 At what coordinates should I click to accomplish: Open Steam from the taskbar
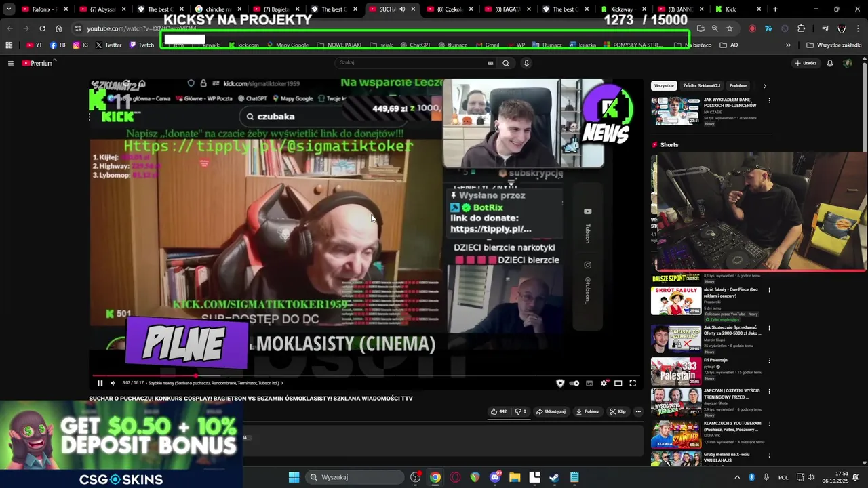click(x=554, y=477)
